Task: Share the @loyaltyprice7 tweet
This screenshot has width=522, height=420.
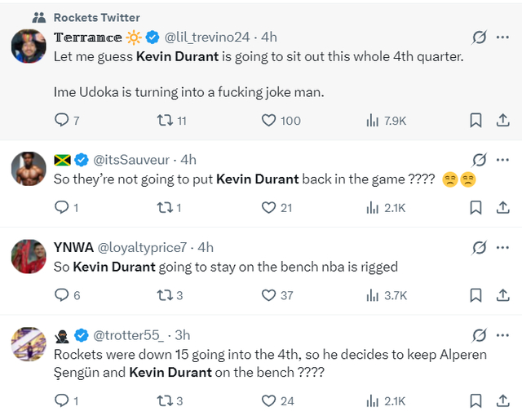Action: [502, 295]
